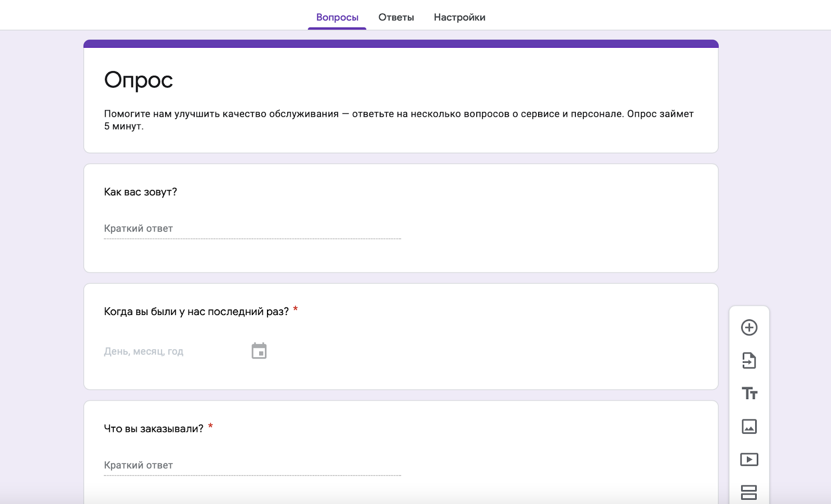Screen dimensions: 831x504
Task: Open the Настройки tab
Action: coord(459,17)
